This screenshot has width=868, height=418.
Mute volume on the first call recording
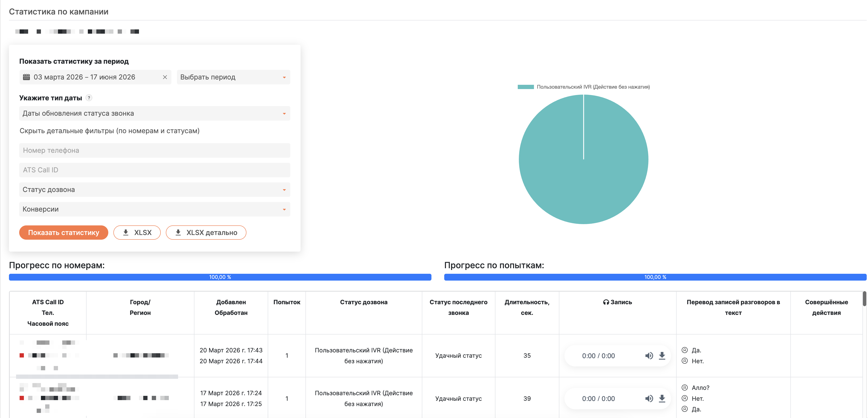[649, 356]
